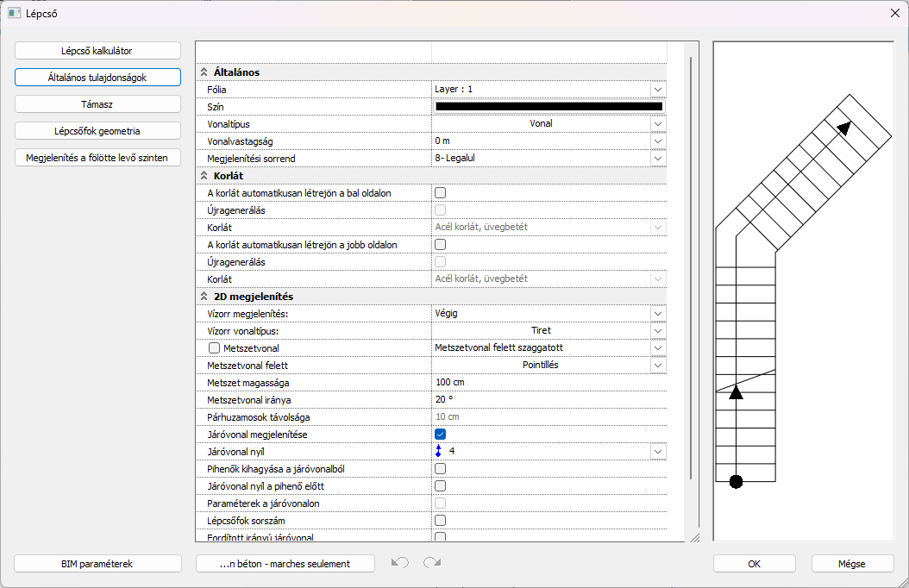Collapse the Korlát section chevron

(x=204, y=176)
